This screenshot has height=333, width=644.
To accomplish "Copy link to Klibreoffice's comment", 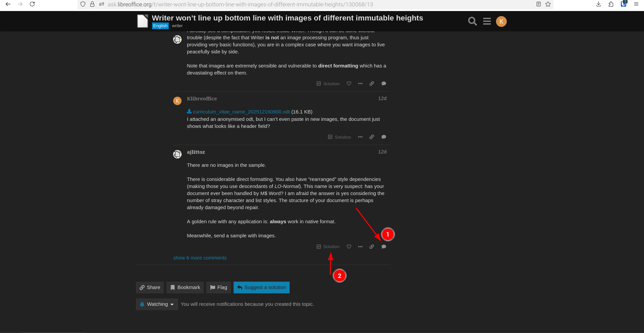I will coord(372,137).
